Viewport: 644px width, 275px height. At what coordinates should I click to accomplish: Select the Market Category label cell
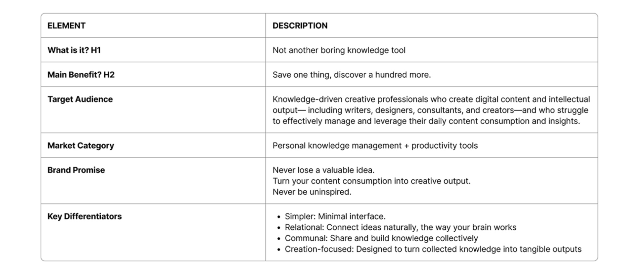(x=153, y=145)
